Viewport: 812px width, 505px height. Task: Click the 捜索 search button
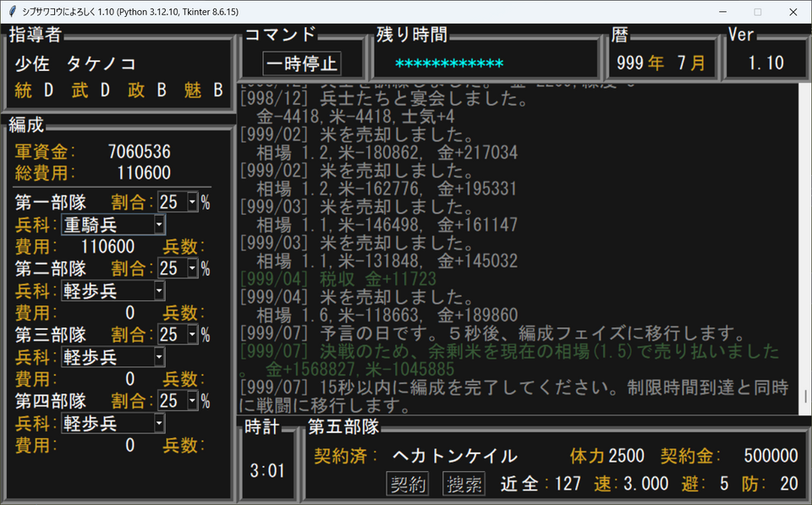coord(464,483)
